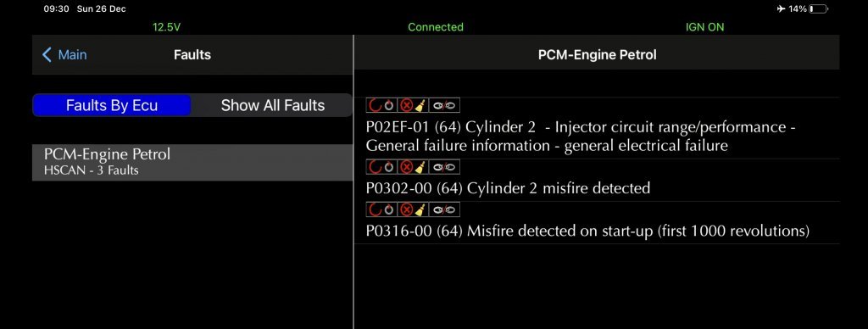Tap the IGN ON status label
Image resolution: width=868 pixels, height=329 pixels.
(704, 27)
